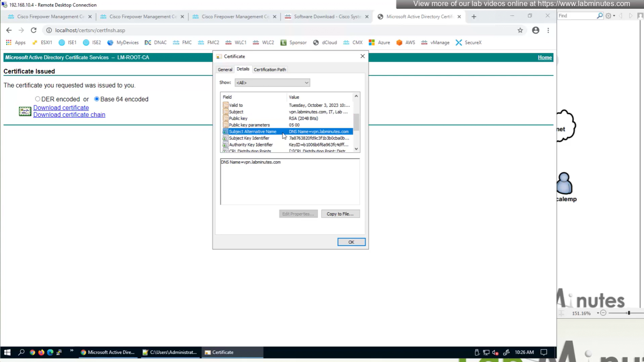
Task: Click the browser reload page icon
Action: click(34, 30)
